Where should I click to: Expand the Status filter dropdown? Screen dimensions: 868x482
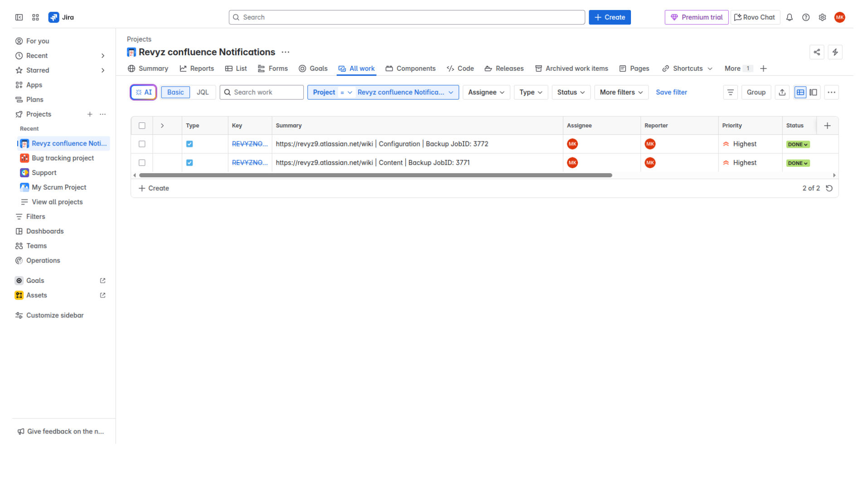coord(570,92)
